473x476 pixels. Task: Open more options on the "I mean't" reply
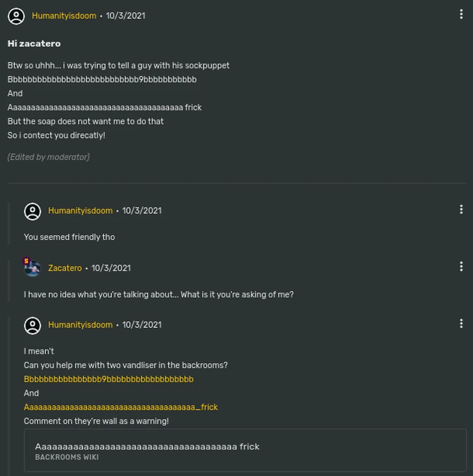(461, 324)
